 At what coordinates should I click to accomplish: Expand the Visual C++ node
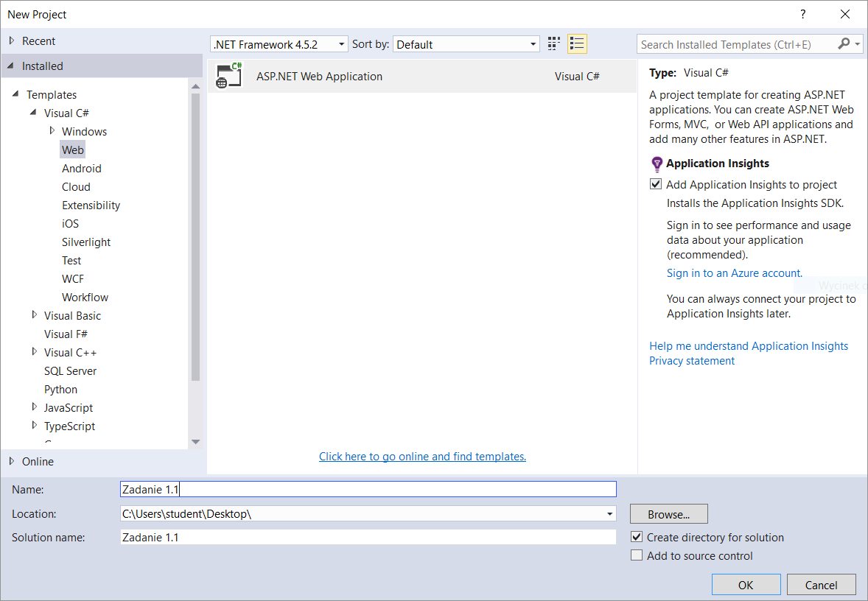tap(35, 352)
